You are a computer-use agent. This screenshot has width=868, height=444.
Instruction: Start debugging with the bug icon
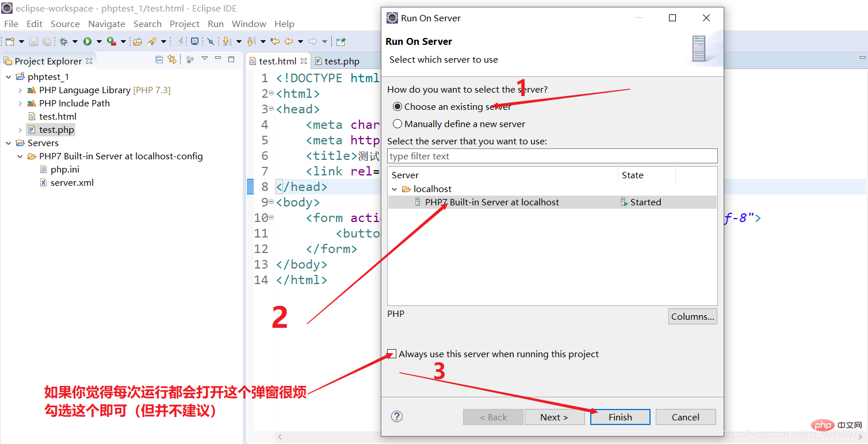(63, 41)
